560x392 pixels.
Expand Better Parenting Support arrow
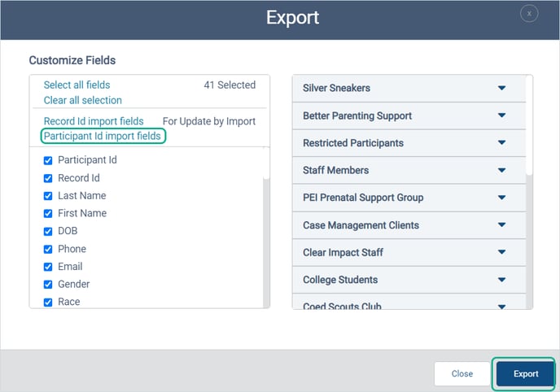(x=501, y=115)
